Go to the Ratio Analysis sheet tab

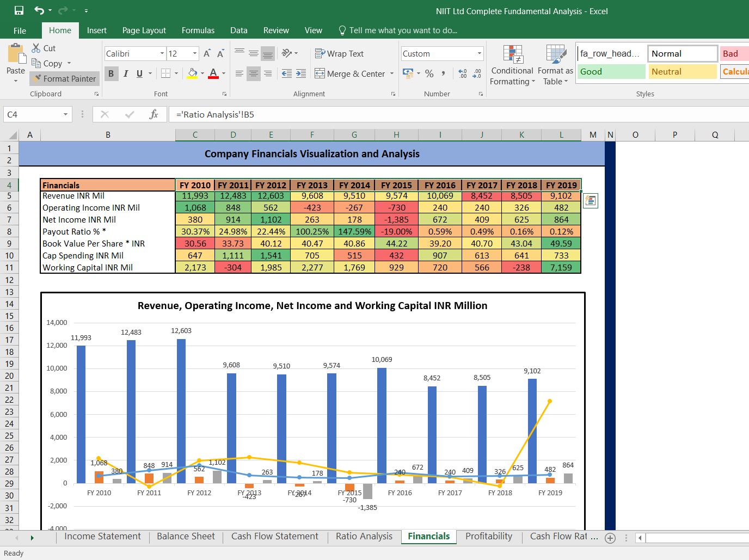[x=364, y=537]
